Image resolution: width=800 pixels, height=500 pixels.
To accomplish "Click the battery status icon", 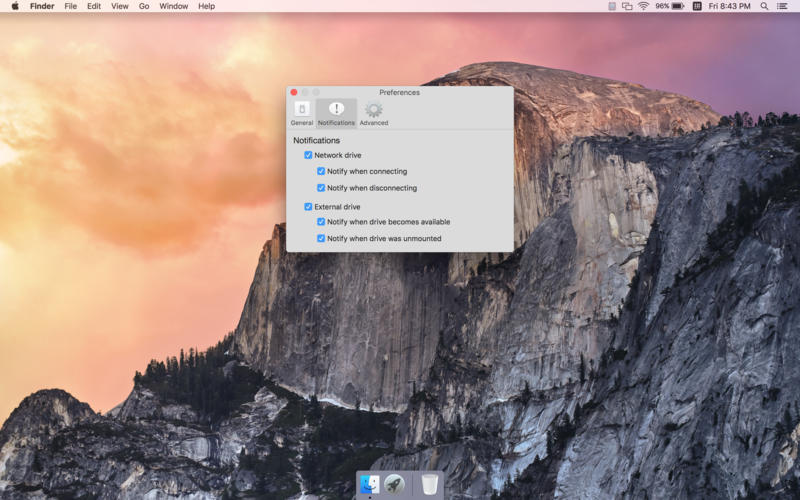I will [x=678, y=6].
